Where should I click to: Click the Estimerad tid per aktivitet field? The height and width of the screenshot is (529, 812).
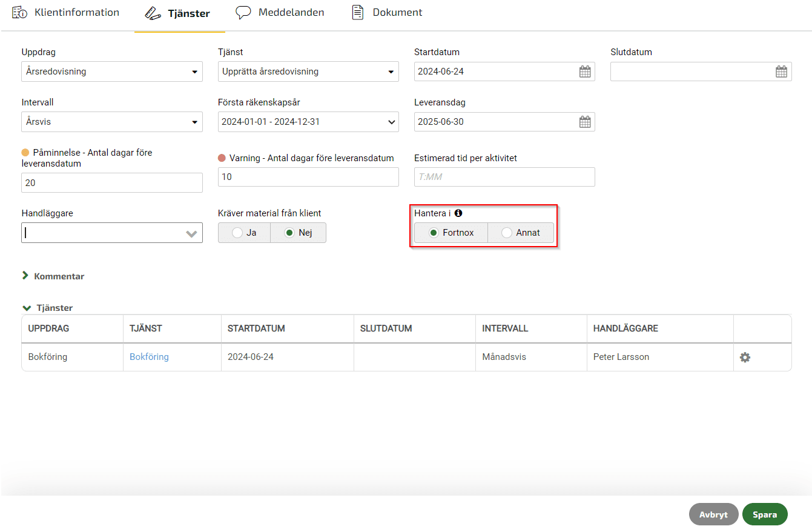[504, 177]
